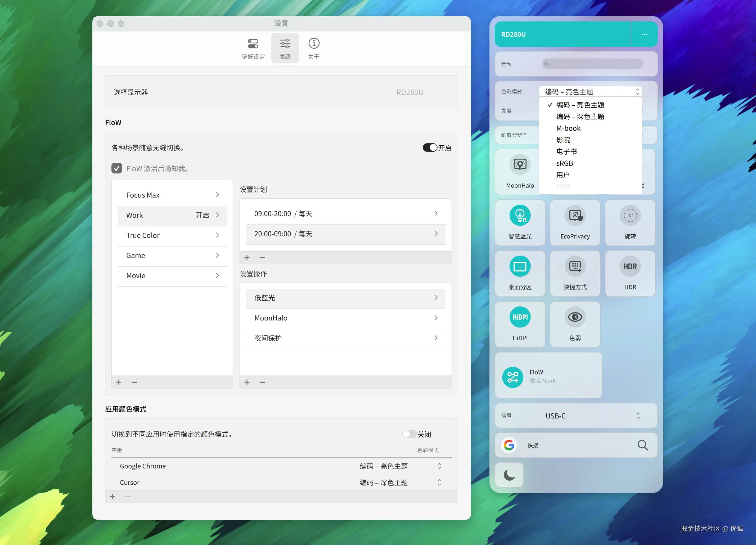The width and height of the screenshot is (756, 545).
Task: Select 编码 – 深色主题 from the menu
Action: (580, 117)
